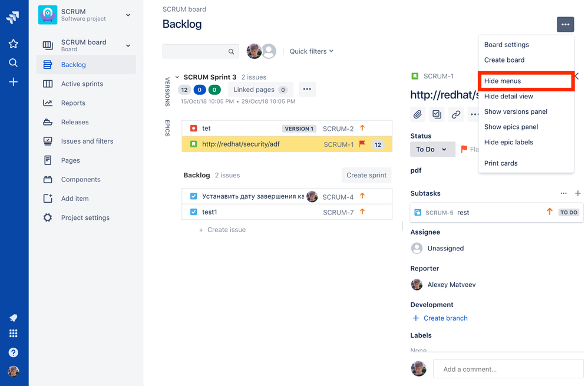
Task: Expand the SCRUM board dropdown chevron
Action: (x=128, y=45)
